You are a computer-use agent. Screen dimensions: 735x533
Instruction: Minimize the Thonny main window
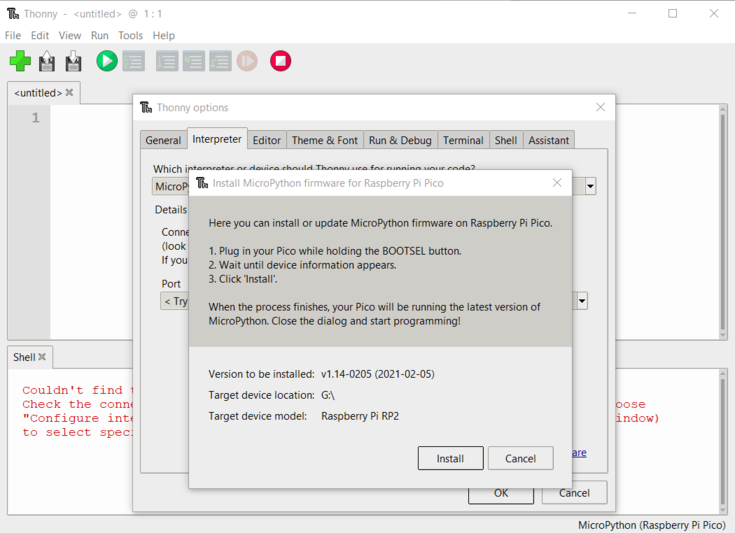coord(632,14)
